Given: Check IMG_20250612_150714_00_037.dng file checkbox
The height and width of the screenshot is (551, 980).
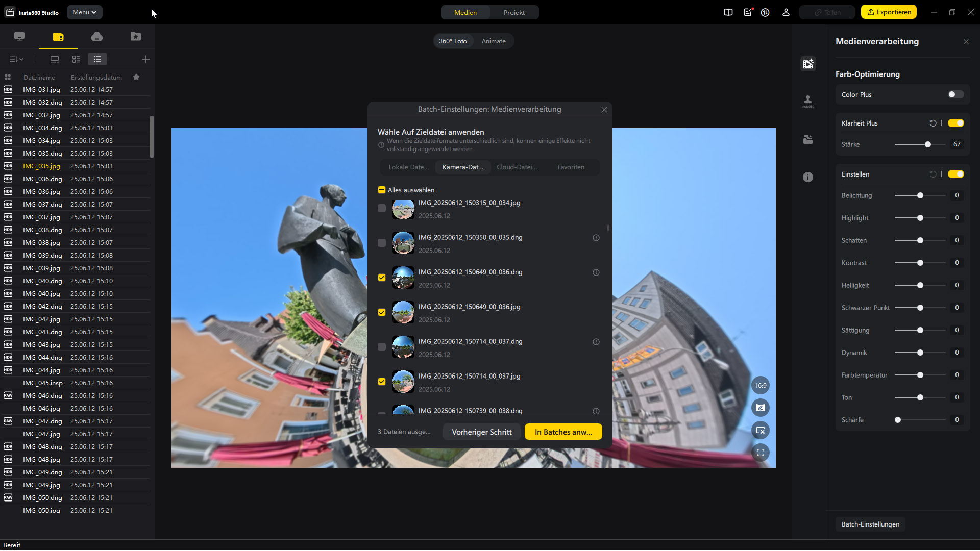Looking at the screenshot, I should tap(382, 347).
